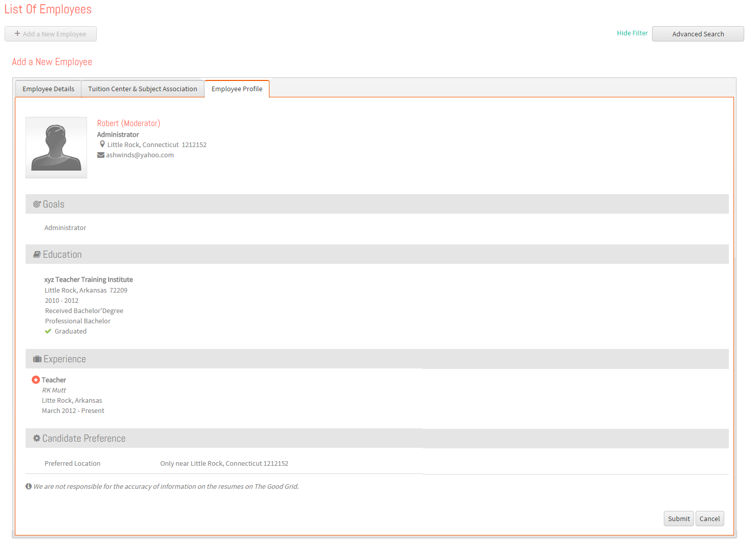Click March 2012 - Present text
Screen dimensions: 756x558
coord(73,411)
